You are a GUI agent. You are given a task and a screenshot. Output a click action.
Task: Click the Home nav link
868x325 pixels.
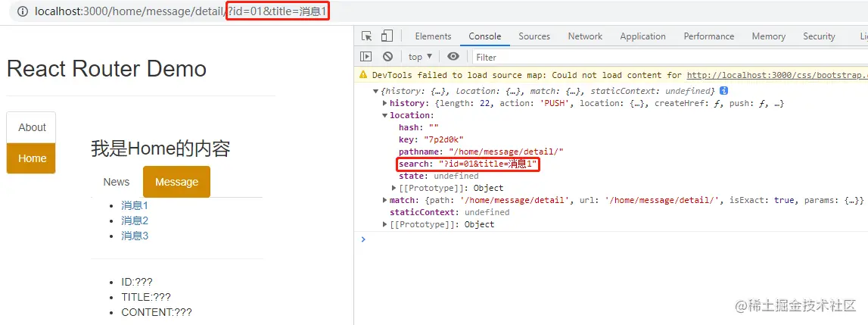coord(32,158)
